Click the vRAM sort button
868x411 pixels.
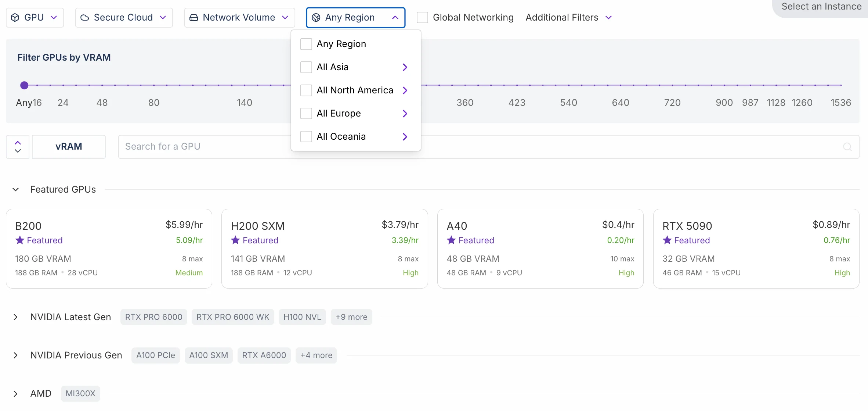tap(69, 147)
